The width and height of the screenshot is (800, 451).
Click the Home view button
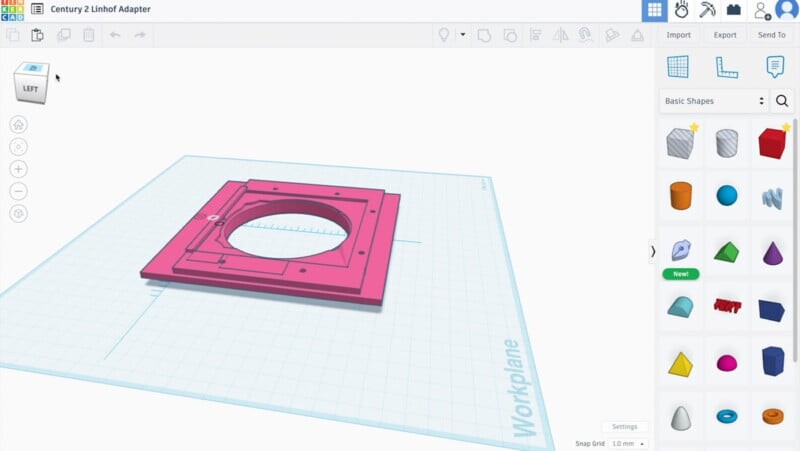[18, 125]
